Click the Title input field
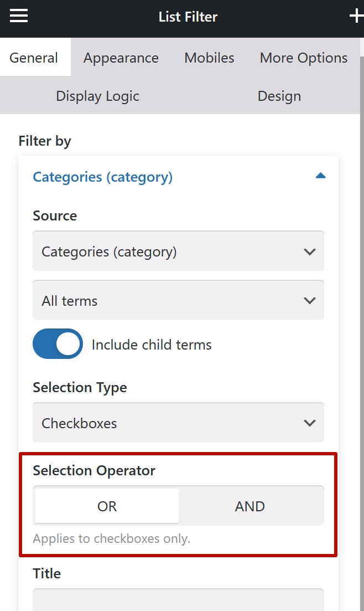Screen dimensions: 364x611 pyautogui.click(x=178, y=600)
